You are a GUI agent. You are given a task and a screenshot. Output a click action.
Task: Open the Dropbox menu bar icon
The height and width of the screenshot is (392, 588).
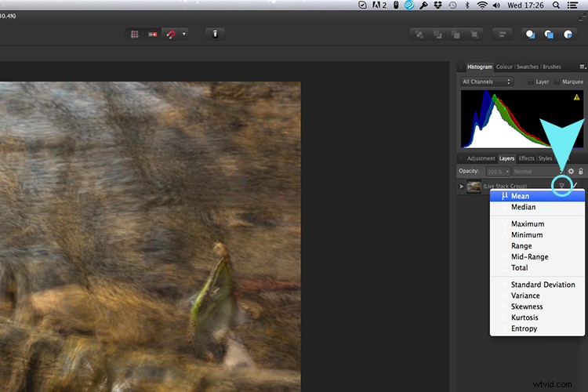pyautogui.click(x=438, y=5)
